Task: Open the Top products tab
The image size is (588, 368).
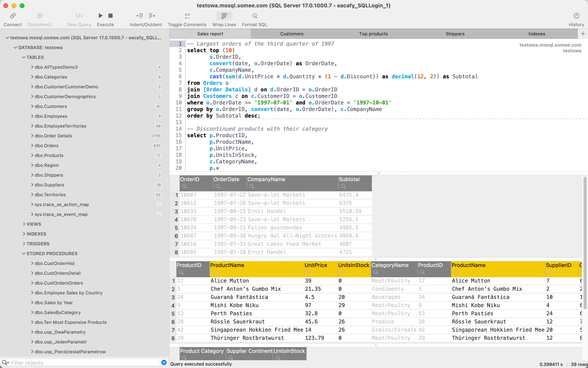Action: pyautogui.click(x=373, y=34)
